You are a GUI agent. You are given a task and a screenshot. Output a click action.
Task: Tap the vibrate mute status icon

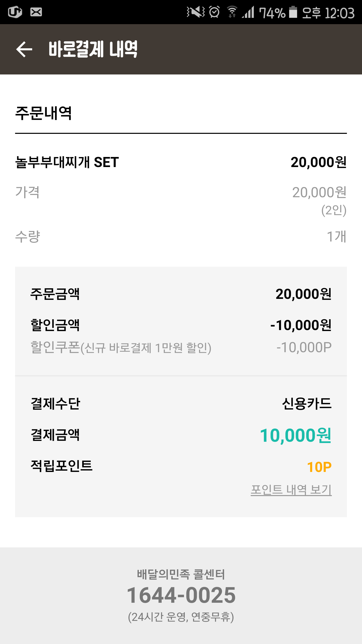[196, 12]
